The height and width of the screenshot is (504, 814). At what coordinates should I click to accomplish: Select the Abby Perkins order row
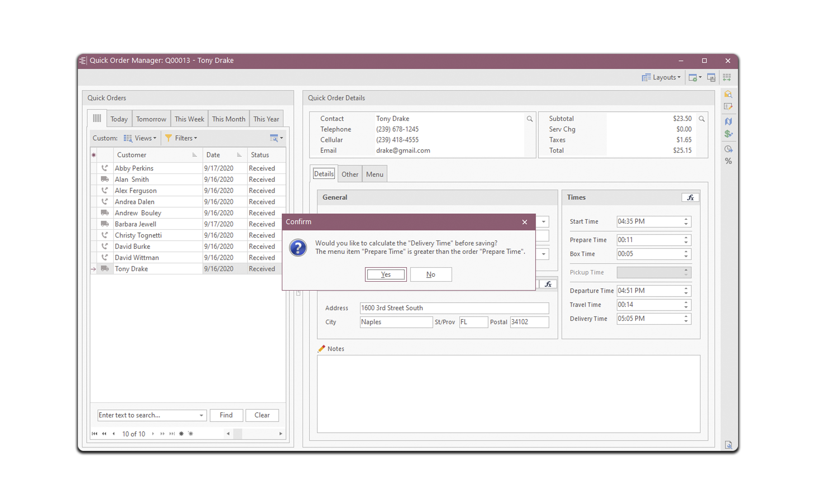point(188,168)
